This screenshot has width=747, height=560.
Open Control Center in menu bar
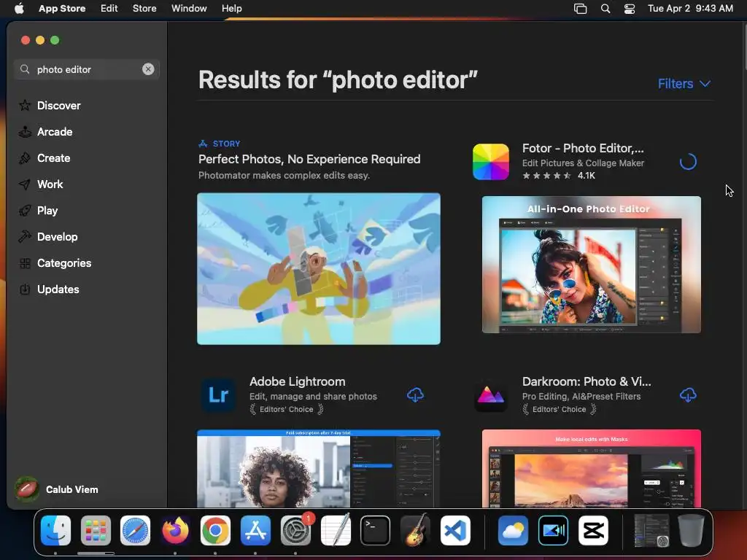click(630, 8)
